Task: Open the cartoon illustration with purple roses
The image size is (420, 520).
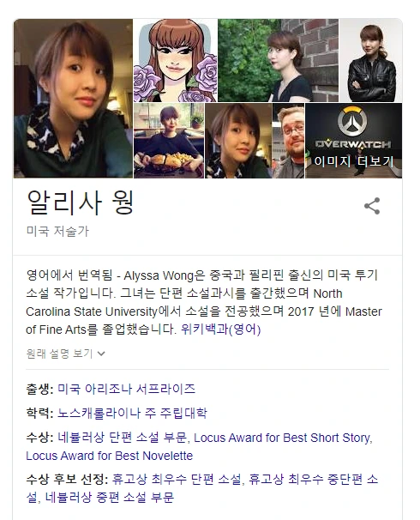Action: pyautogui.click(x=176, y=60)
